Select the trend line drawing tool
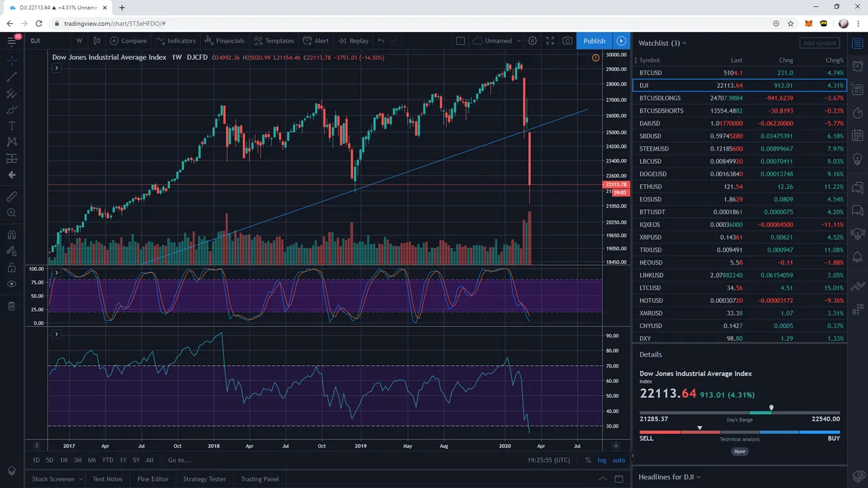Viewport: 868px width, 488px height. [12, 77]
